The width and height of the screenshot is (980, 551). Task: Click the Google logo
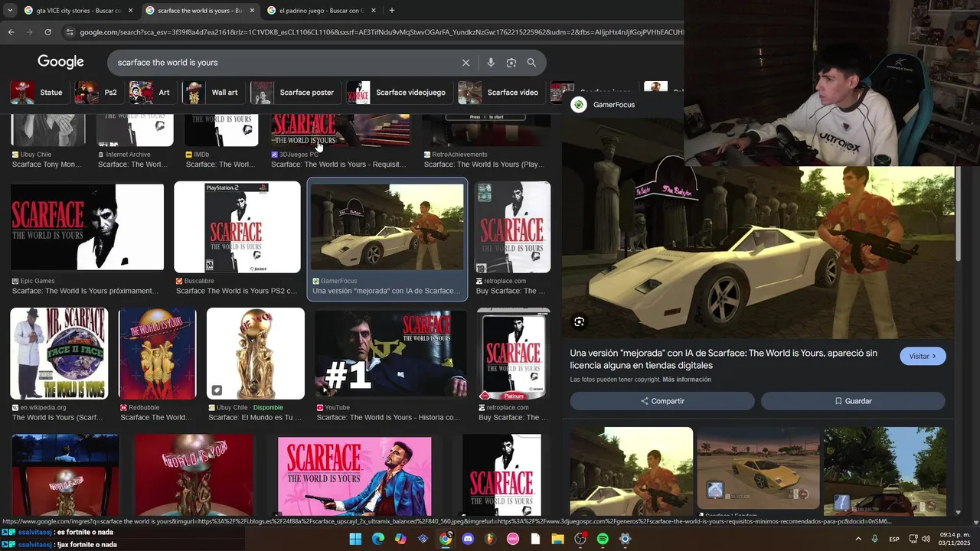click(60, 62)
